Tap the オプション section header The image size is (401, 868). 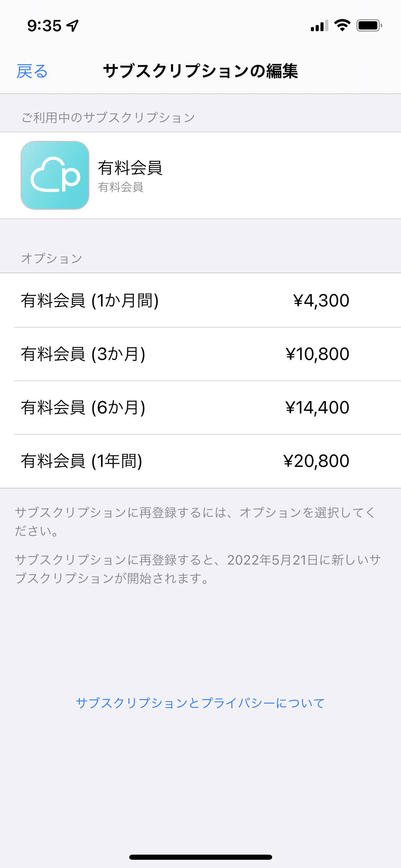pyautogui.click(x=52, y=258)
